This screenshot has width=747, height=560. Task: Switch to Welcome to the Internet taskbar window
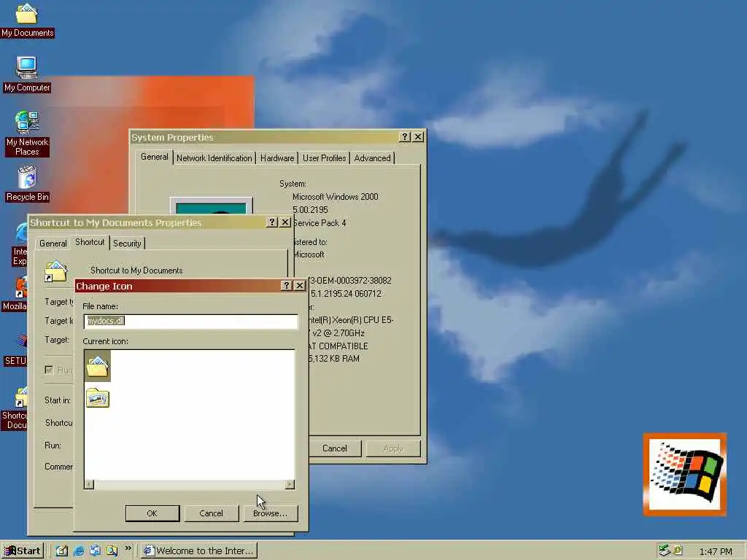pyautogui.click(x=199, y=551)
